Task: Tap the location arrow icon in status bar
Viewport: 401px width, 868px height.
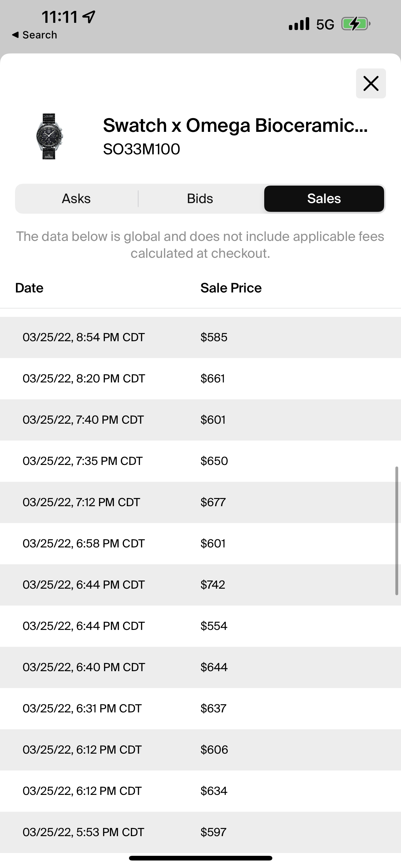Action: point(89,17)
